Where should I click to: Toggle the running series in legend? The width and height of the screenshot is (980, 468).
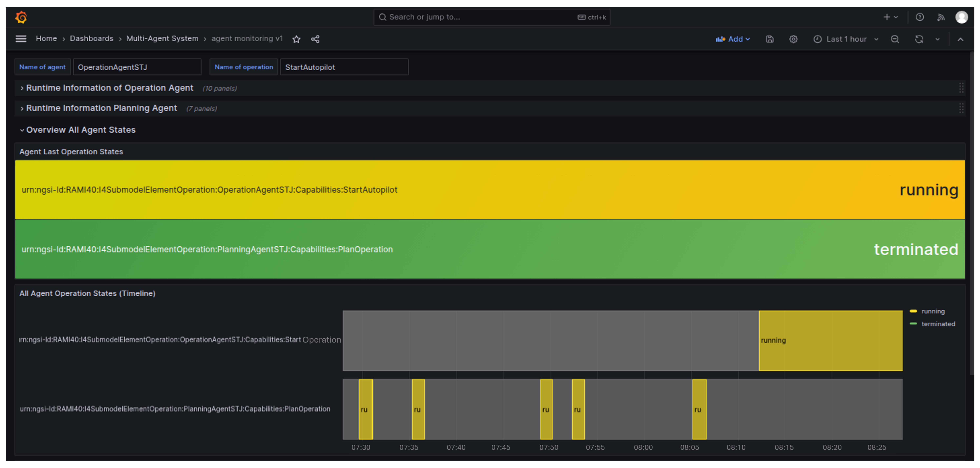[932, 311]
